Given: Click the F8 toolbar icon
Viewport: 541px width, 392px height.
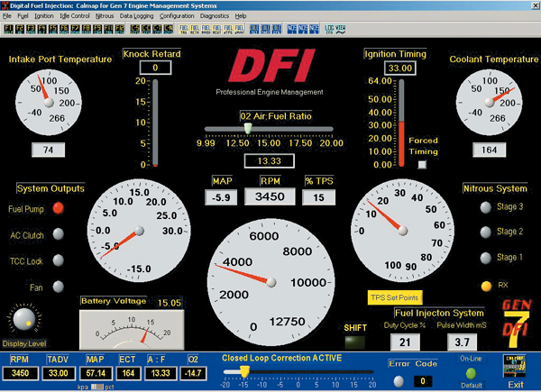Looking at the screenshot, I should tap(87, 29).
